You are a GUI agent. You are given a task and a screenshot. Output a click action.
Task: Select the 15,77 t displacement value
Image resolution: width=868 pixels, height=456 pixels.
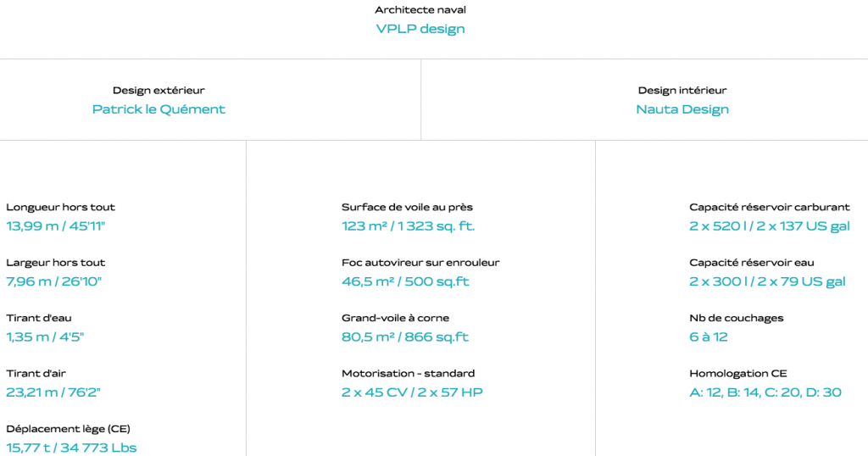(x=71, y=448)
